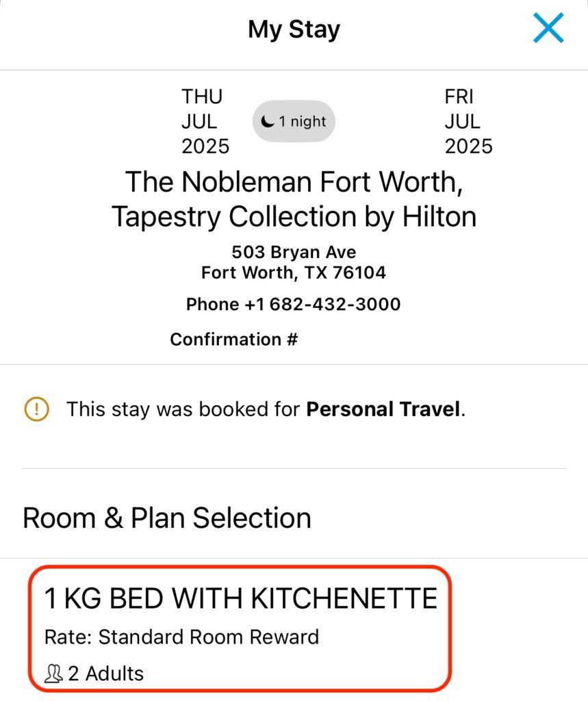Viewport: 588px width, 701px height.
Task: Select the 1 night duration pill
Action: [x=294, y=121]
